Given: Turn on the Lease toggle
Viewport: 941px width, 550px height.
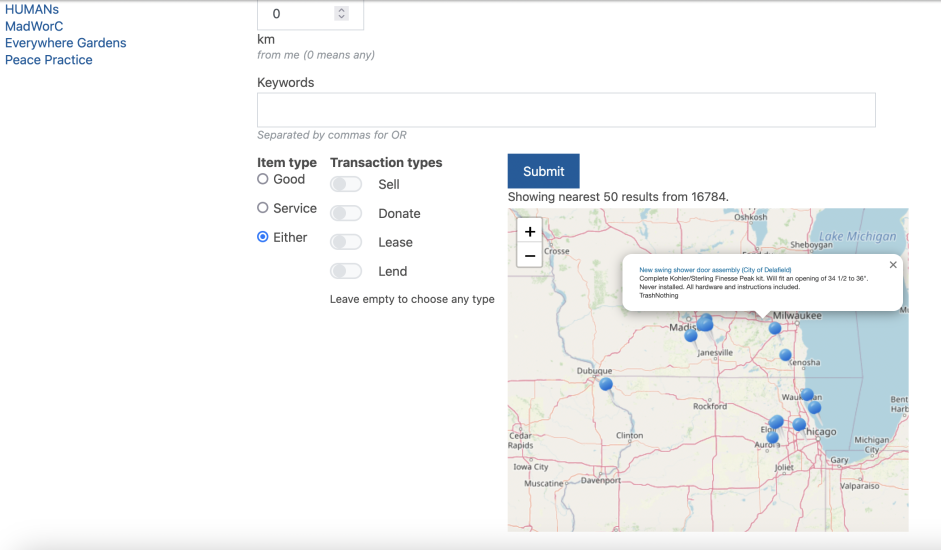Looking at the screenshot, I should [x=346, y=243].
